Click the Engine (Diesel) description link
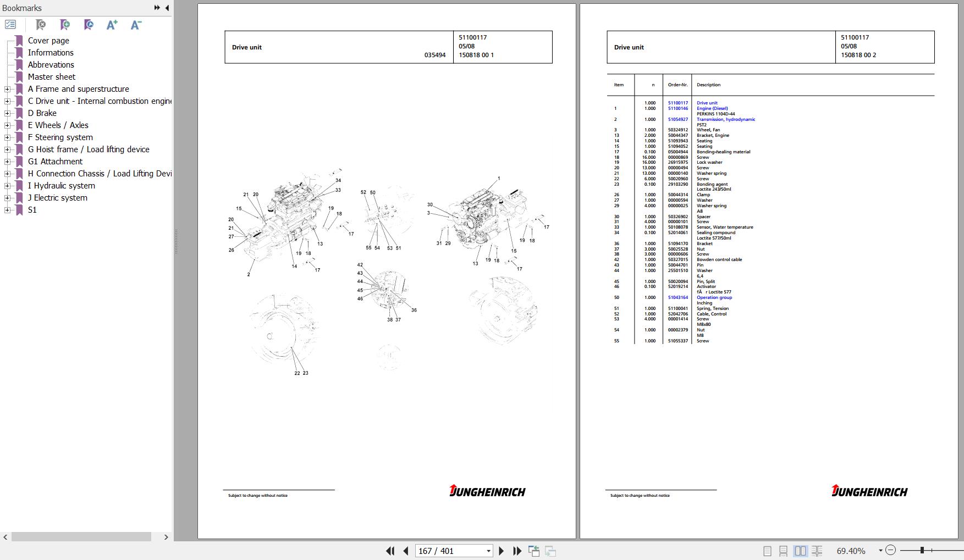The height and width of the screenshot is (560, 964). point(712,108)
